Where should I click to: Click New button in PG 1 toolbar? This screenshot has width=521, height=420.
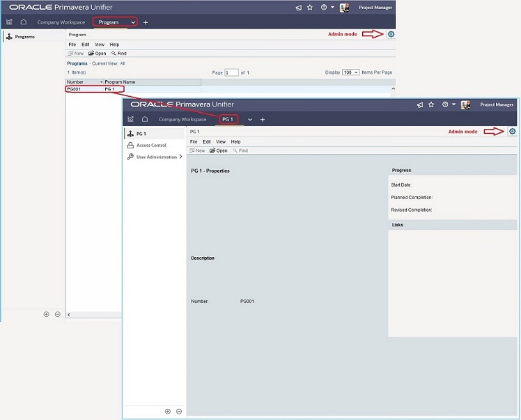pyautogui.click(x=197, y=150)
